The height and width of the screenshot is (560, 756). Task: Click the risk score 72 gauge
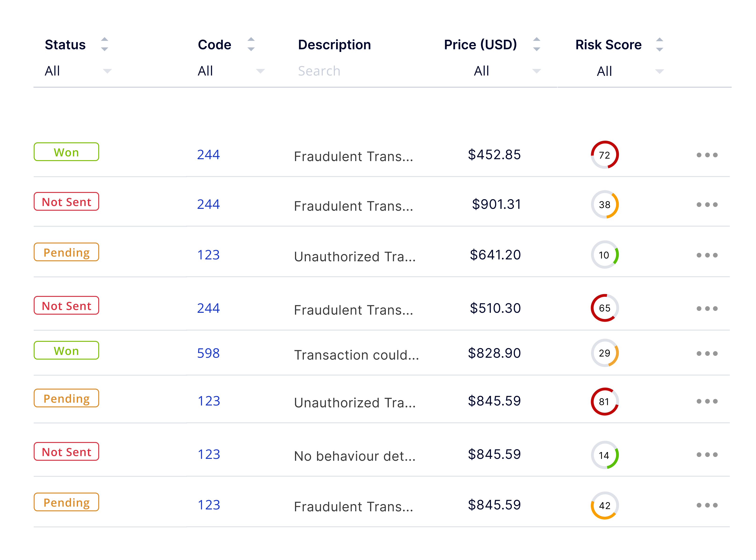point(605,155)
